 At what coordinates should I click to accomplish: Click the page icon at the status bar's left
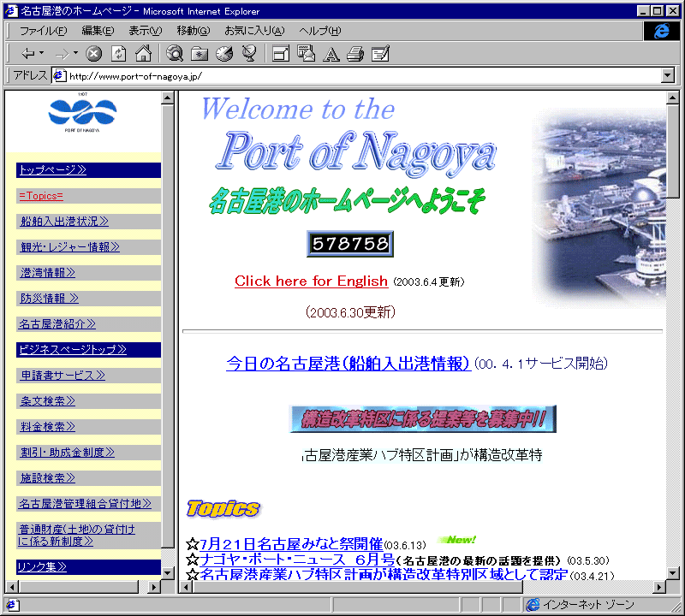tap(11, 605)
